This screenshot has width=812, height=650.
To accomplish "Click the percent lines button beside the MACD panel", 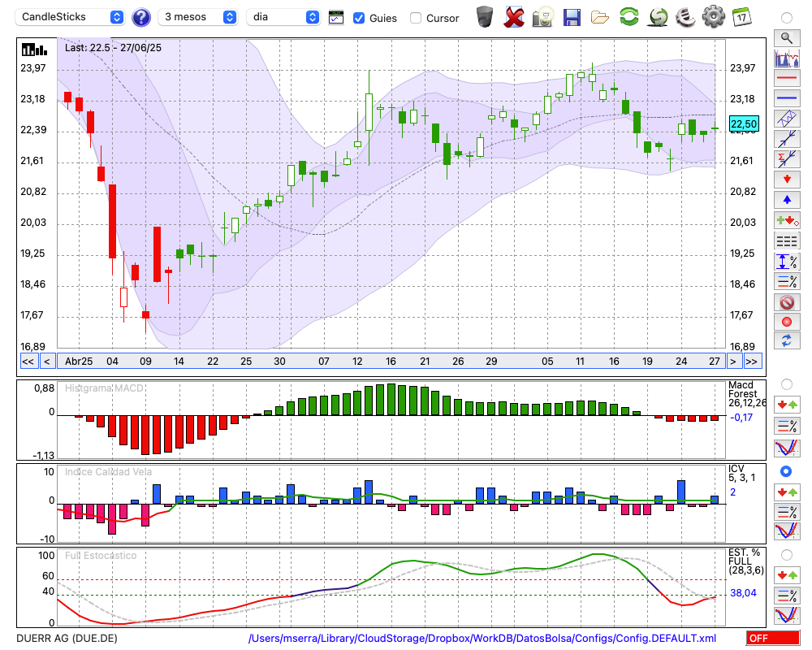I will coord(787,426).
